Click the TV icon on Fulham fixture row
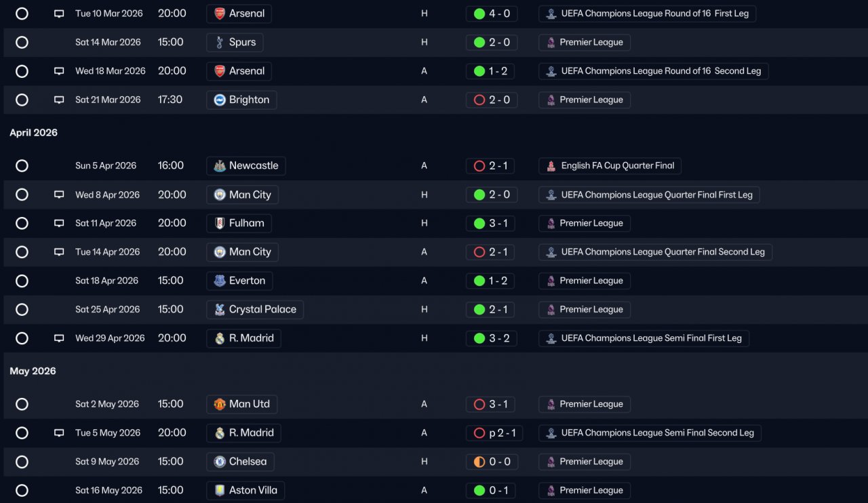The image size is (868, 503). point(59,223)
